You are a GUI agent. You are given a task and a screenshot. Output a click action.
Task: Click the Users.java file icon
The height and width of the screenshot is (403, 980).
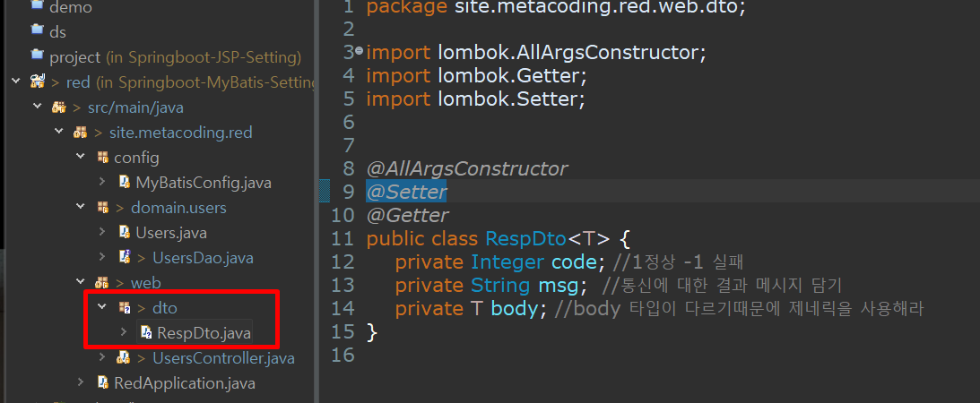[x=124, y=232]
